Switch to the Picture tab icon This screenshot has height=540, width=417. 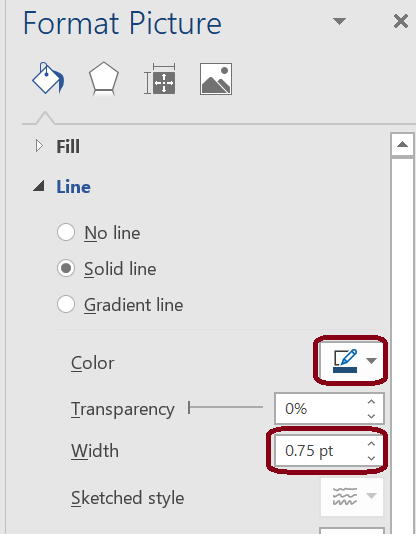[x=216, y=79]
